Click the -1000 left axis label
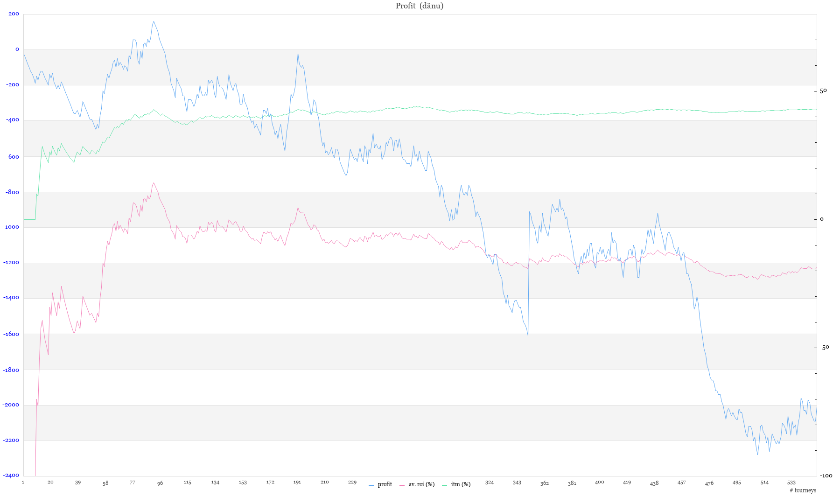 (x=13, y=227)
